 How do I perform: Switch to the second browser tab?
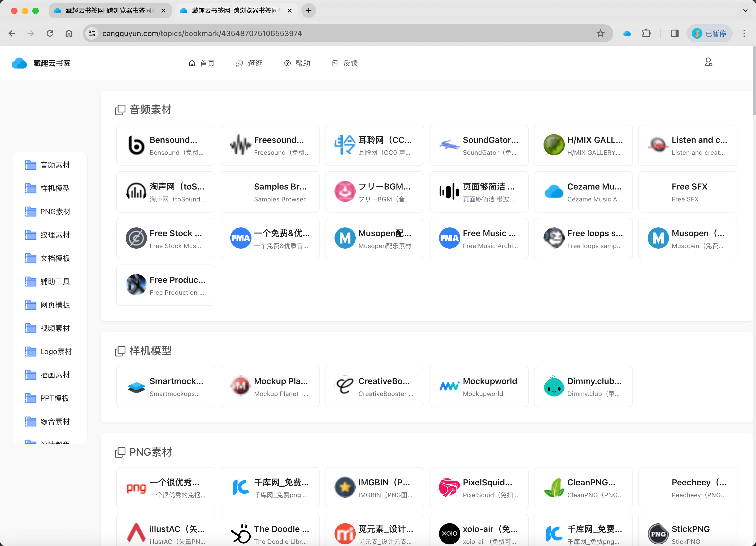click(233, 10)
